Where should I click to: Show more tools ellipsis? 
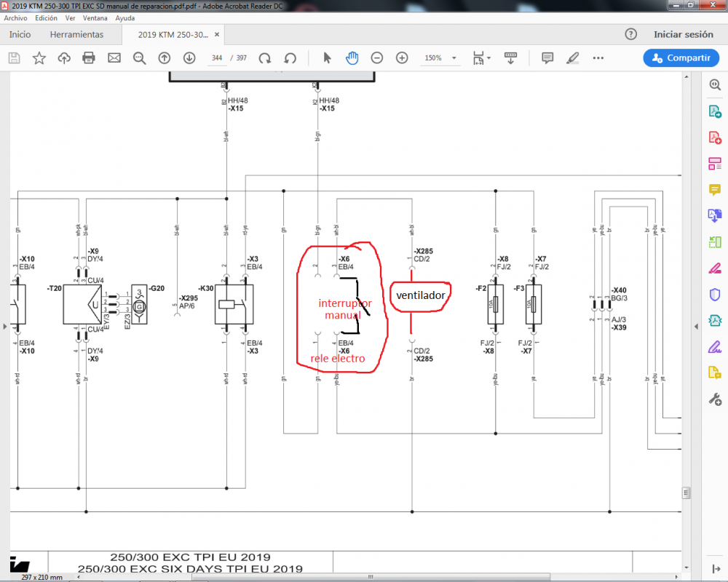pyautogui.click(x=598, y=58)
